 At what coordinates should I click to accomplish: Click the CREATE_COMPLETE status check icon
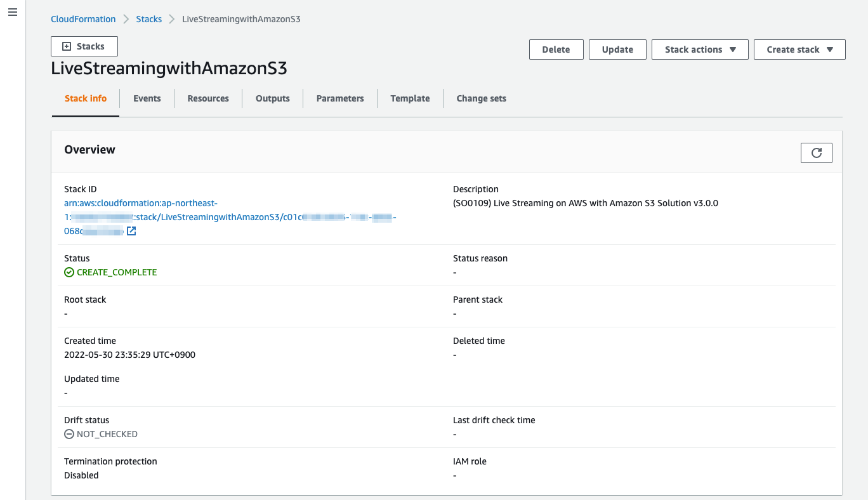(69, 272)
